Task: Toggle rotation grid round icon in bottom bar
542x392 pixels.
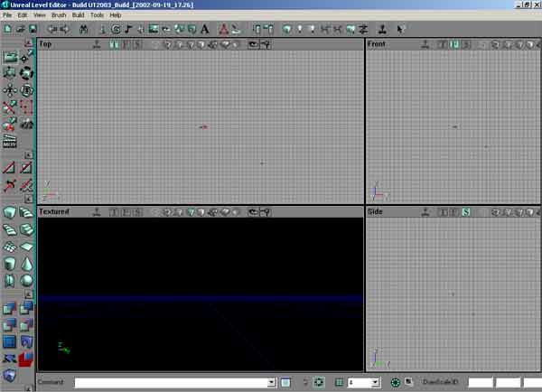Action: (395, 382)
